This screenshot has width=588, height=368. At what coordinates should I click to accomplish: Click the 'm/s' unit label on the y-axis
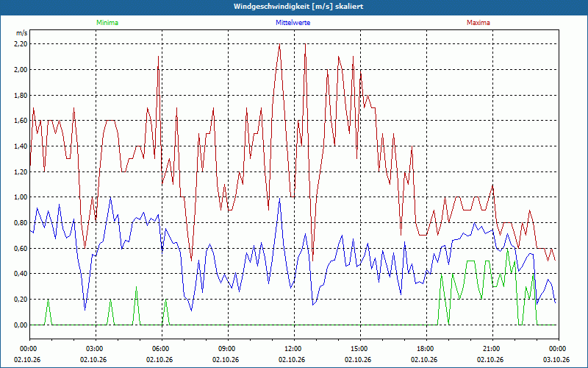22,33
